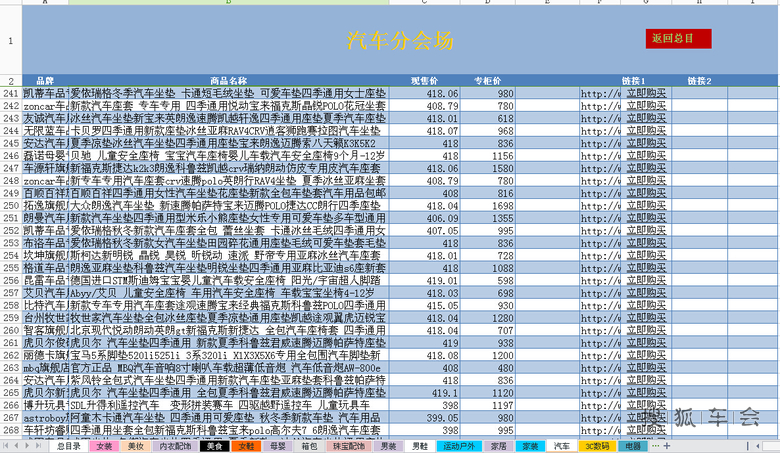Image resolution: width=780 pixels, height=453 pixels.
Task: Select row header 260
Action: pos(10,331)
